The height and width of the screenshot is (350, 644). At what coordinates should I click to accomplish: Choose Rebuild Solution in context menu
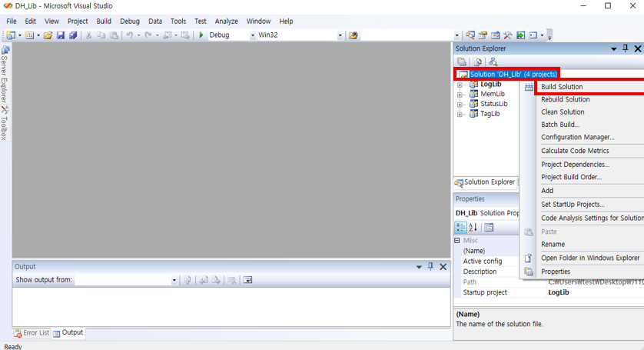[x=565, y=99]
